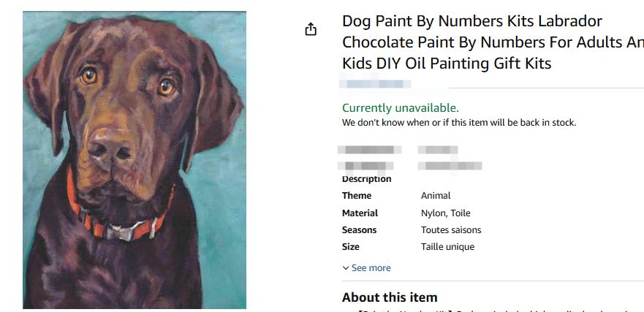Viewport: 644px width, 312px height.
Task: Click the Description label
Action: coord(366,179)
